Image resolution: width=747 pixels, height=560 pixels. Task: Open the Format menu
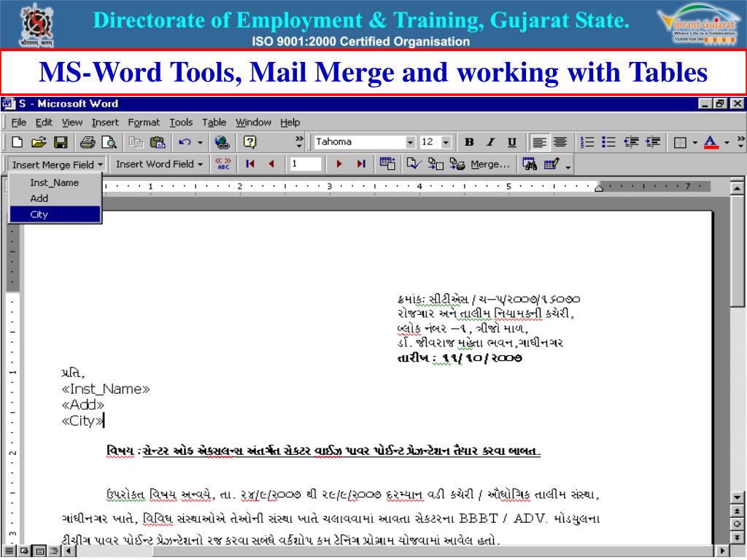tap(144, 122)
